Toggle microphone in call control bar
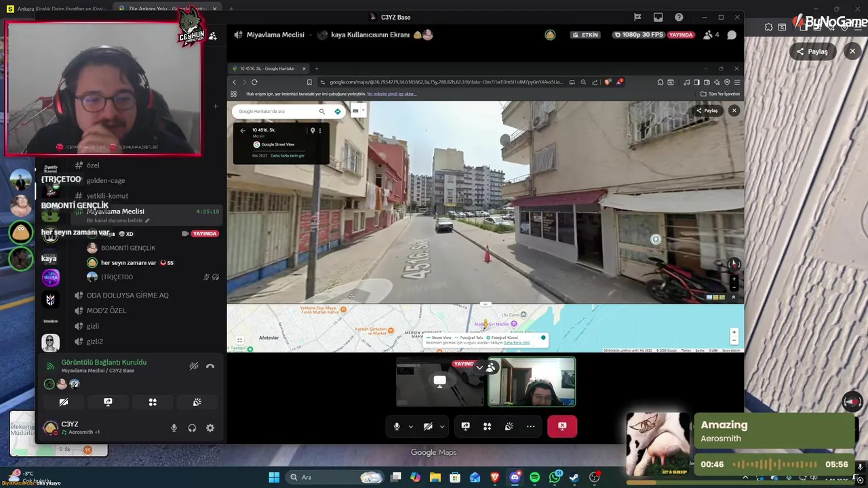The width and height of the screenshot is (868, 488). click(x=397, y=426)
